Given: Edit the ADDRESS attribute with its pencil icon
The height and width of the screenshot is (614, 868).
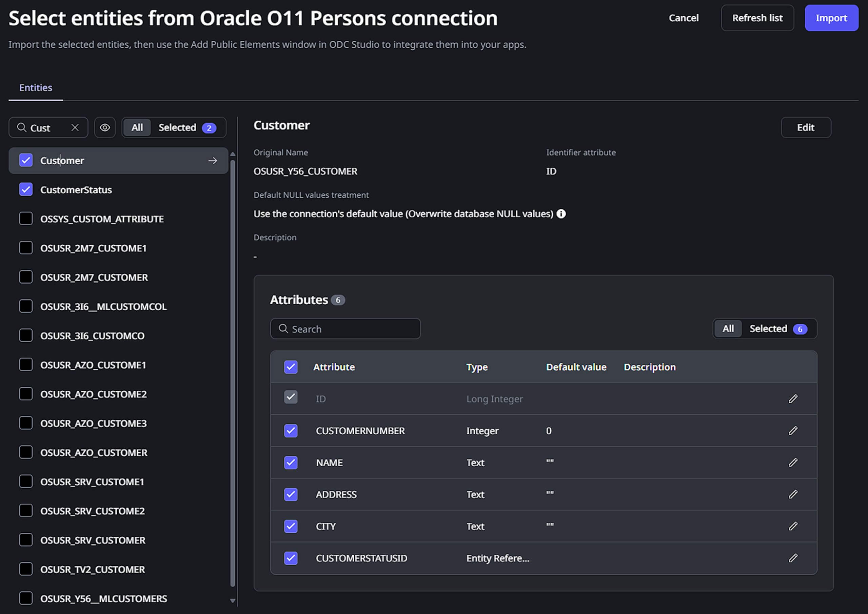Looking at the screenshot, I should click(793, 494).
